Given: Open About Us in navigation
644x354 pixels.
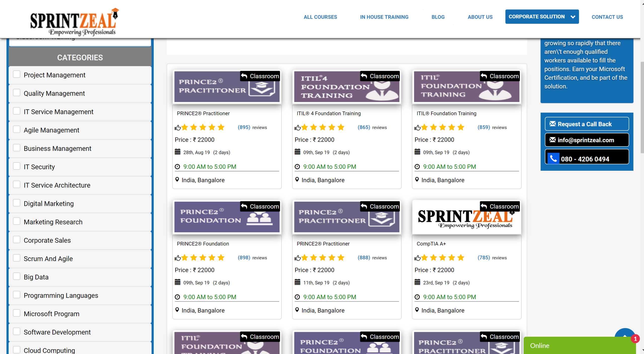Looking at the screenshot, I should (480, 17).
